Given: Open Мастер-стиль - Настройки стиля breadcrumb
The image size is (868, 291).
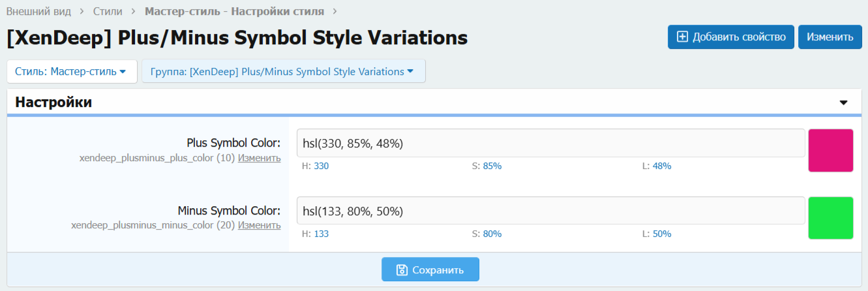Looking at the screenshot, I should pyautogui.click(x=234, y=11).
